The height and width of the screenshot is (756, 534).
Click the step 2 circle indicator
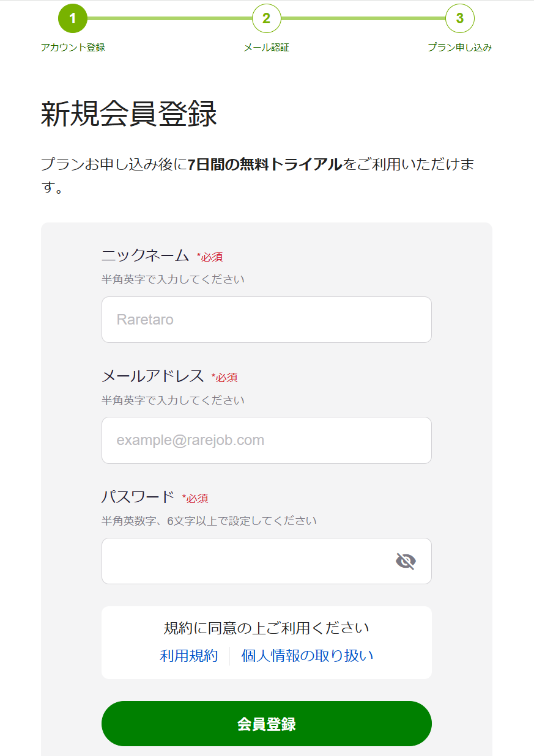(266, 18)
